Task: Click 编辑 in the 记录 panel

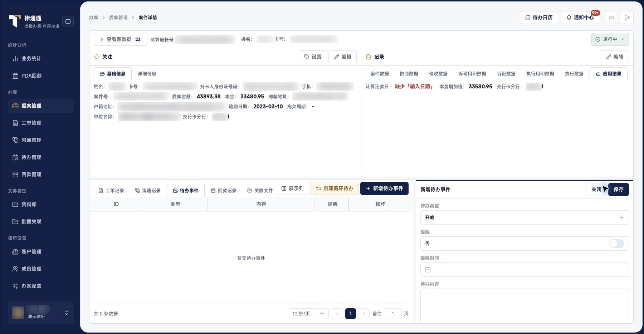Action: (x=615, y=57)
